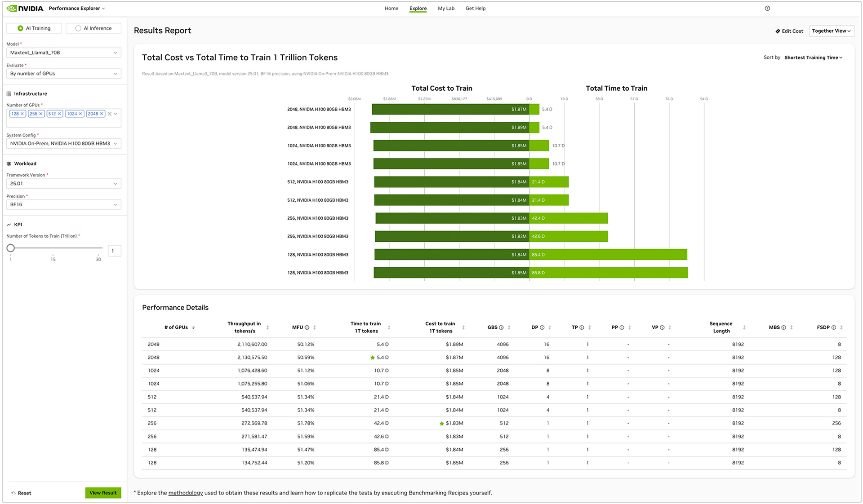Sort by MFU column arrows
This screenshot has height=504, width=863.
315,327
